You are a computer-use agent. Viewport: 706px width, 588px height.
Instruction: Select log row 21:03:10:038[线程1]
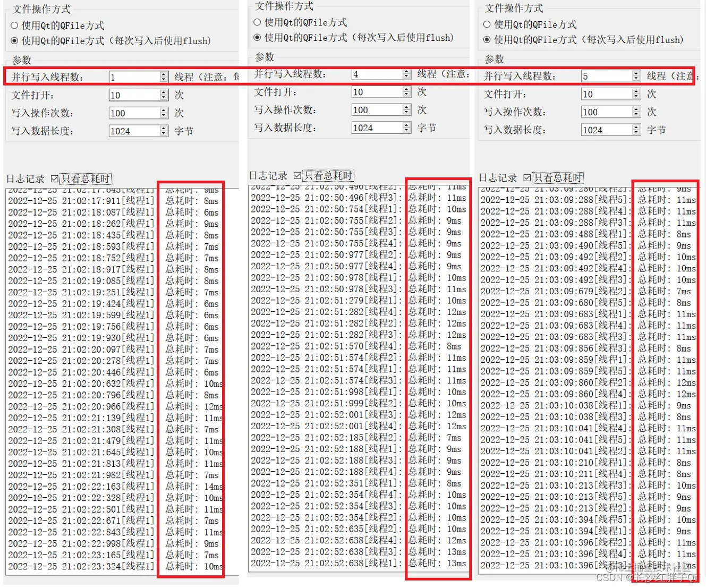click(586, 405)
